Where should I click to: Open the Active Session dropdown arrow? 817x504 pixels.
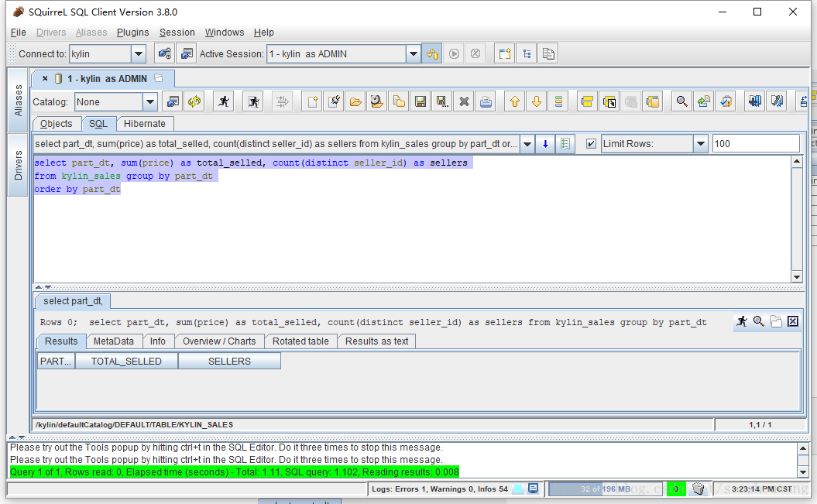[414, 53]
